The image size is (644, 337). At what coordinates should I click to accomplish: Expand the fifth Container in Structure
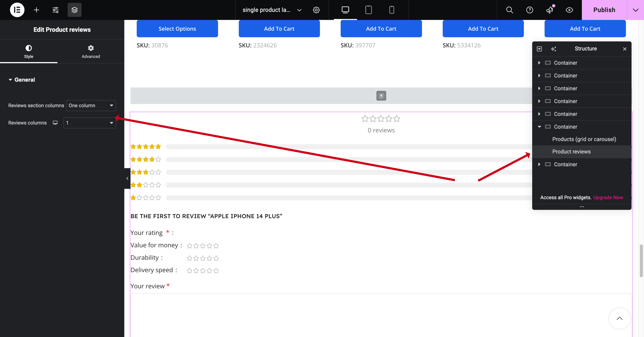[539, 114]
